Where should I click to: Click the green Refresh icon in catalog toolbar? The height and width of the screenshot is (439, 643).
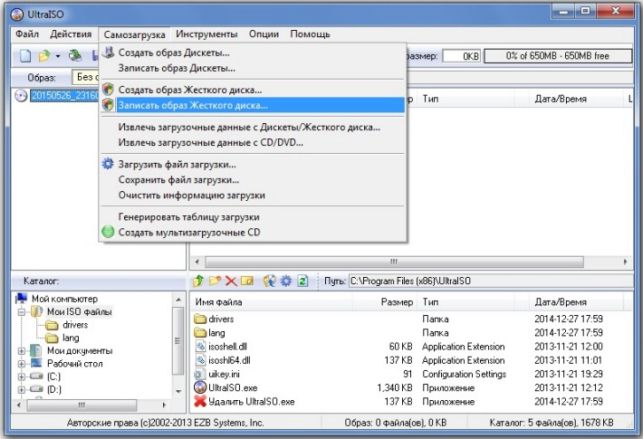[x=303, y=281]
